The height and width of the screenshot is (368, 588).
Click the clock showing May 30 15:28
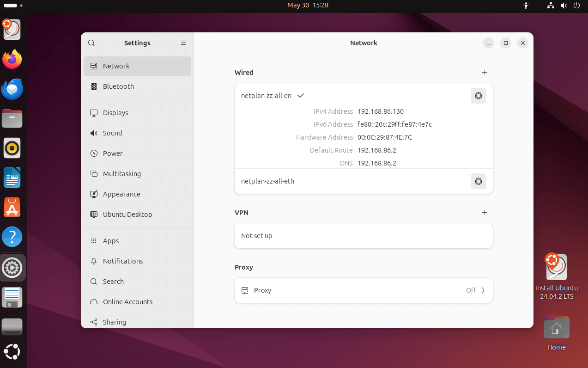pos(308,6)
